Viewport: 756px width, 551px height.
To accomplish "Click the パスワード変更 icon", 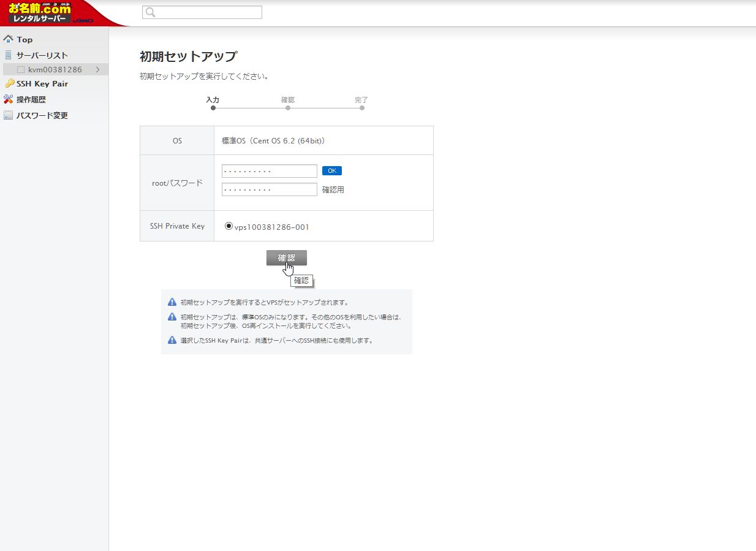I will tap(9, 115).
